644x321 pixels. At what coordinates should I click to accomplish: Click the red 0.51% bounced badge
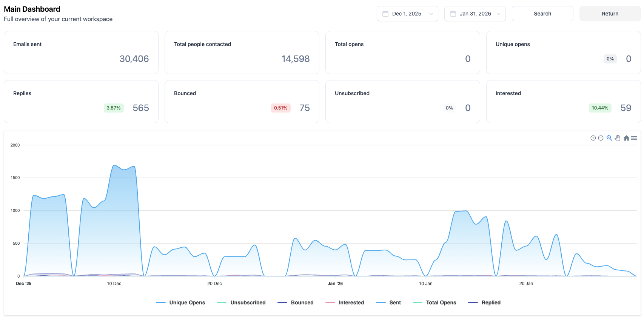[281, 108]
